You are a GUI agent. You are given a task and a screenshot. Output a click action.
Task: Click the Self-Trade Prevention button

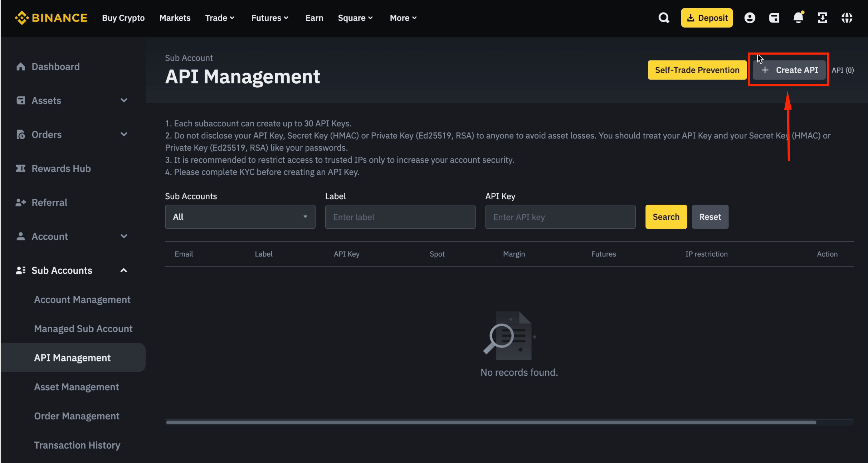(697, 70)
